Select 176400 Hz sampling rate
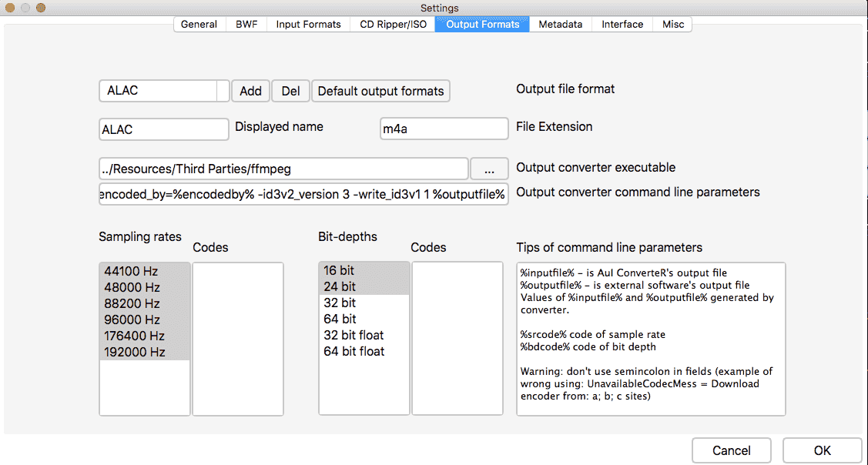Image resolution: width=868 pixels, height=465 pixels. point(145,336)
